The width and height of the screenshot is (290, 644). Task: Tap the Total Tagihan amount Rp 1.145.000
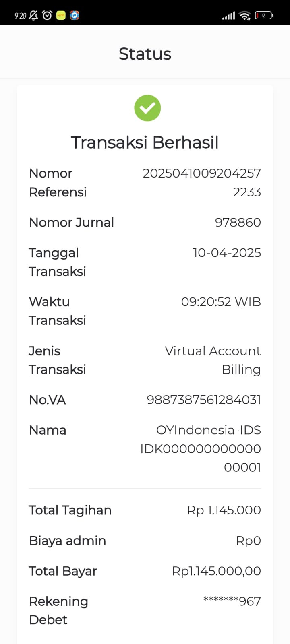pos(224,510)
